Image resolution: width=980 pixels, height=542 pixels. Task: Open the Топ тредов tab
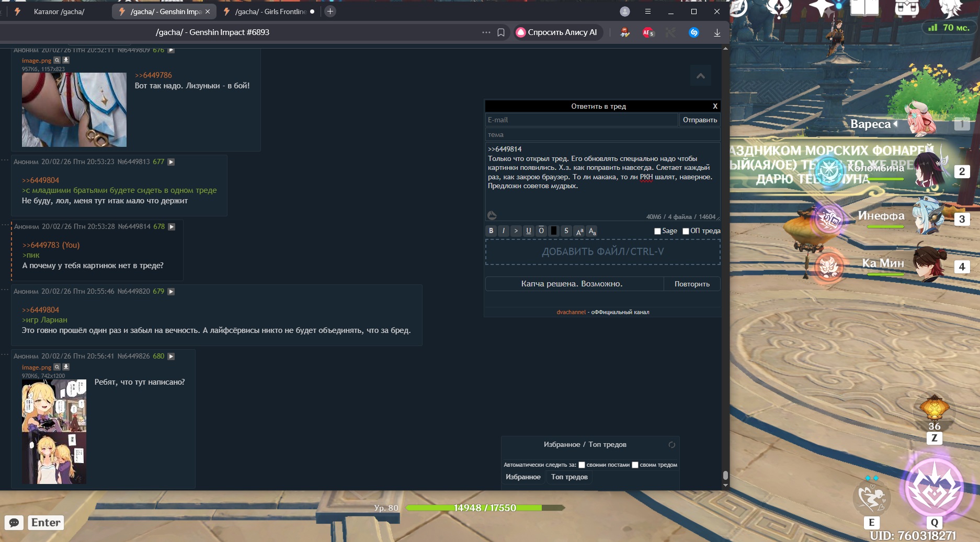(569, 477)
